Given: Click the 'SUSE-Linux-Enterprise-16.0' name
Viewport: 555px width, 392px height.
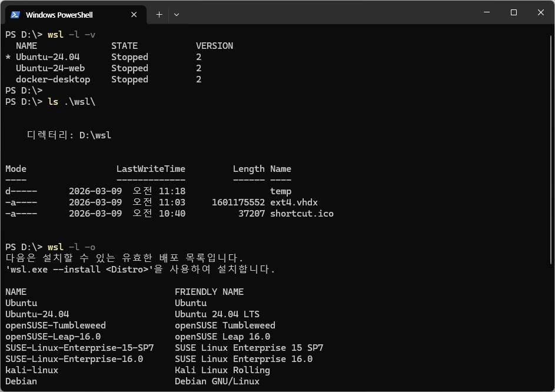Looking at the screenshot, I should (74, 359).
